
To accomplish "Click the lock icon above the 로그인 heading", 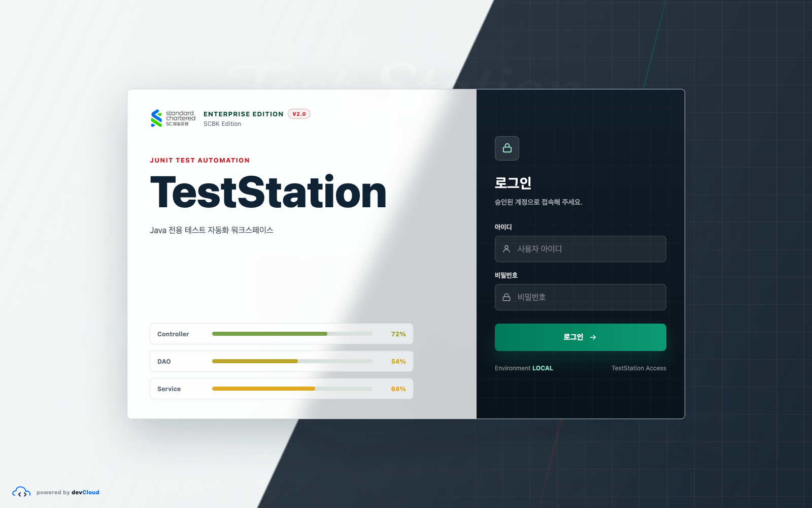I will click(507, 148).
